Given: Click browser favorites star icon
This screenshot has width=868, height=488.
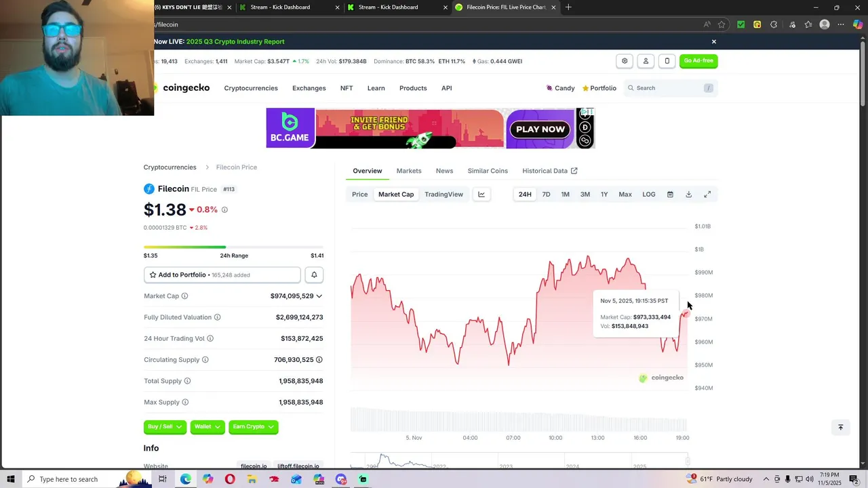Looking at the screenshot, I should click(x=722, y=24).
